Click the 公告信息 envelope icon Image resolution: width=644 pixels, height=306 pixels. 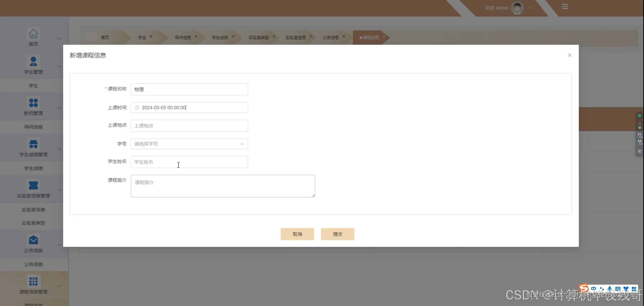(33, 240)
